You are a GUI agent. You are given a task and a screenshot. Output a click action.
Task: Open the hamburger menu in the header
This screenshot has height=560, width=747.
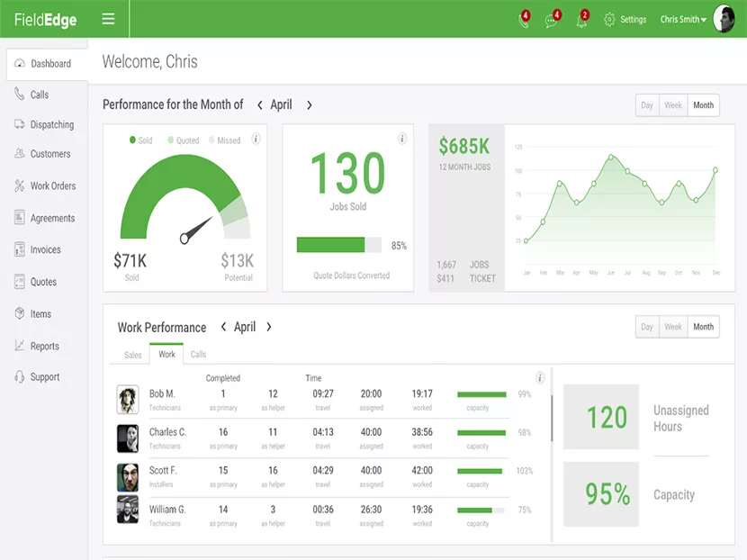coord(108,19)
